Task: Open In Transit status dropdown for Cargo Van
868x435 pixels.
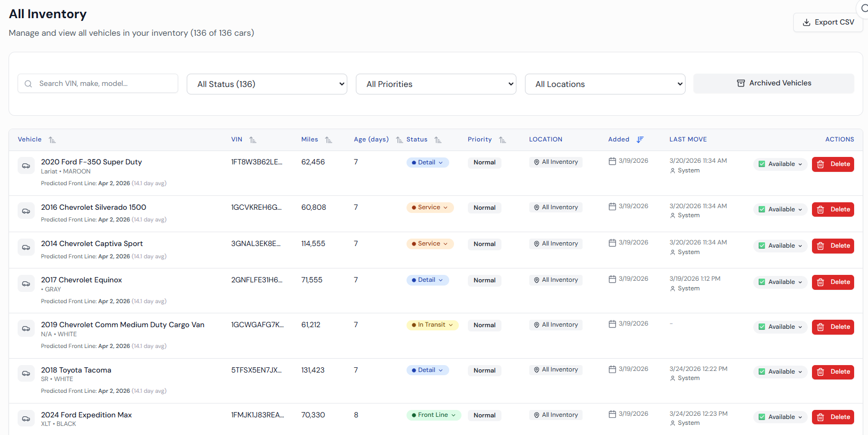Action: (x=432, y=325)
